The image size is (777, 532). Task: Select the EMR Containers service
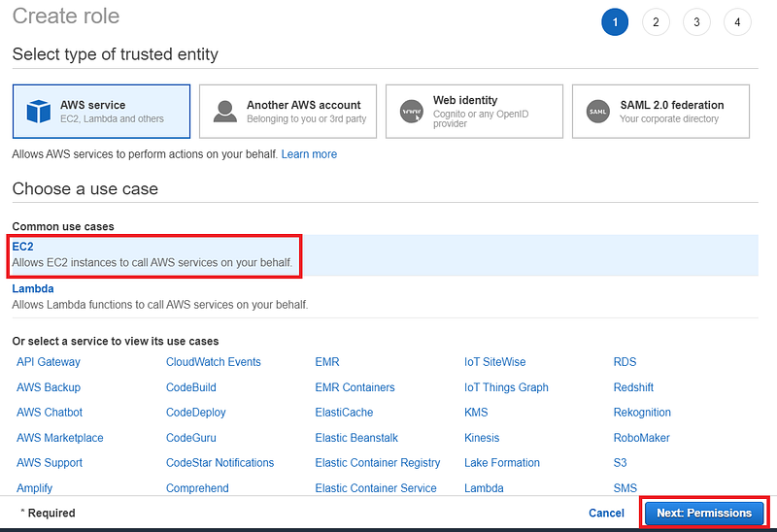pyautogui.click(x=355, y=386)
